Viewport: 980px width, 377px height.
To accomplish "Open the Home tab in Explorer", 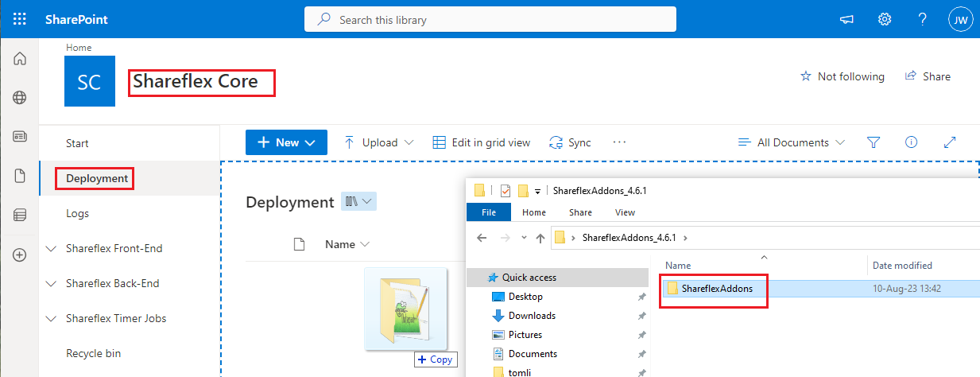I will click(534, 212).
